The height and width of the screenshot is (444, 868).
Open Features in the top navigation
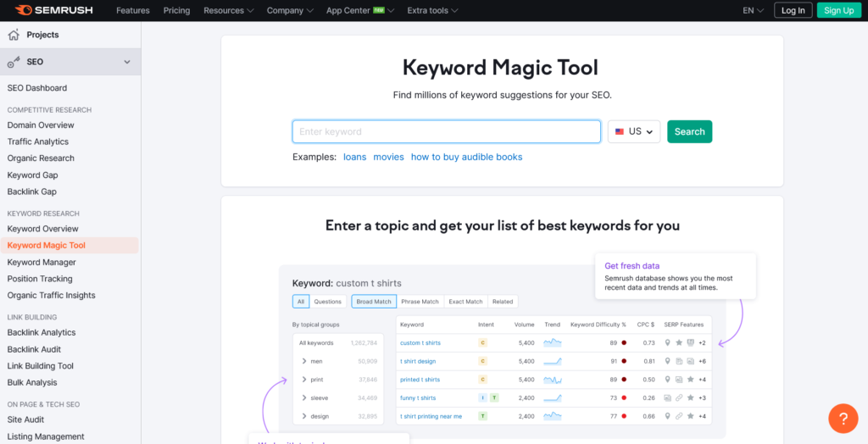point(133,10)
